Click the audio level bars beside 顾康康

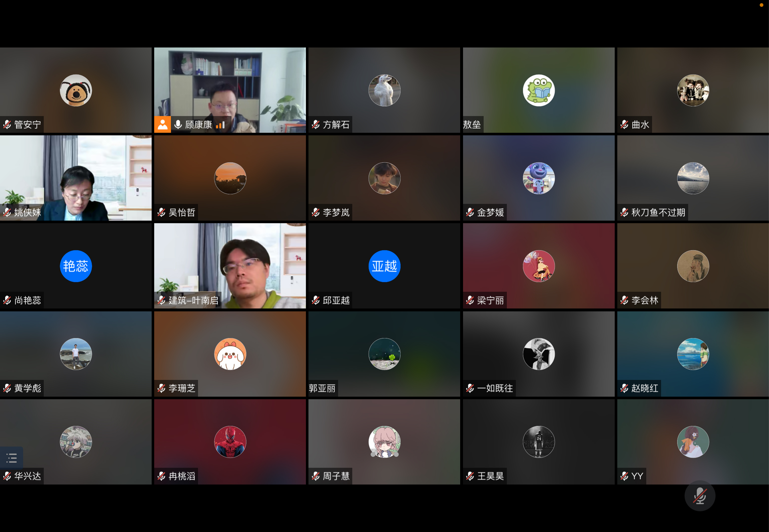(x=220, y=125)
